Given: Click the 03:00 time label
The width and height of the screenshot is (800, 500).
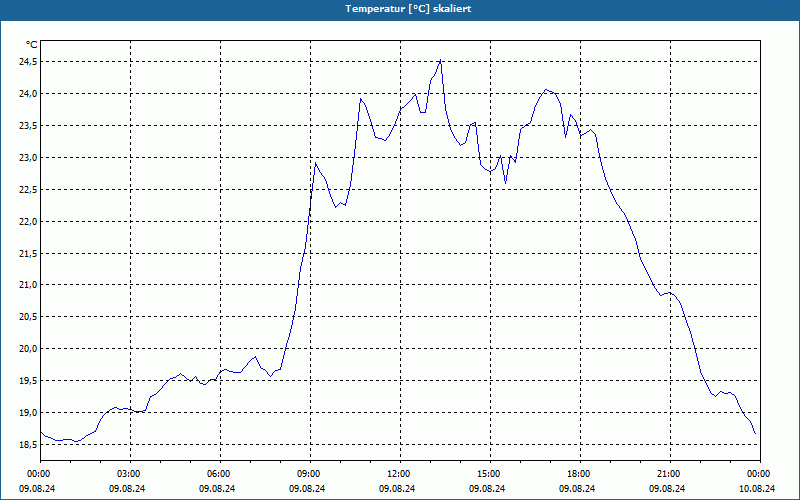Looking at the screenshot, I should click(x=131, y=474).
